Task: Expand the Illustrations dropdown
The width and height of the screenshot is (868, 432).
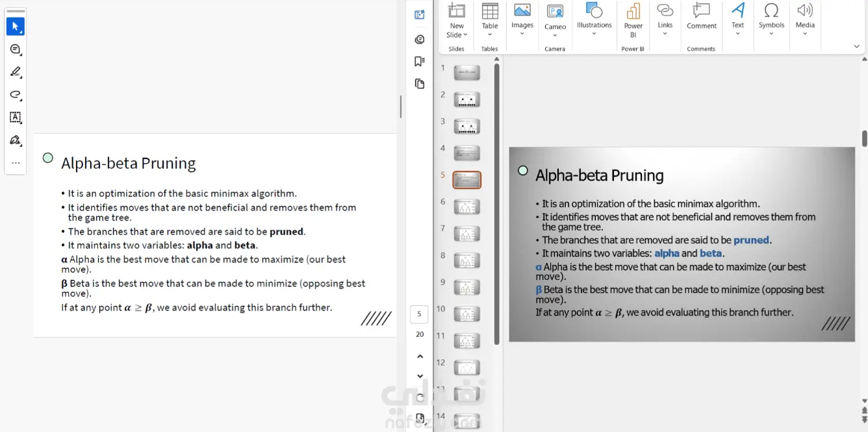Action: (x=594, y=19)
